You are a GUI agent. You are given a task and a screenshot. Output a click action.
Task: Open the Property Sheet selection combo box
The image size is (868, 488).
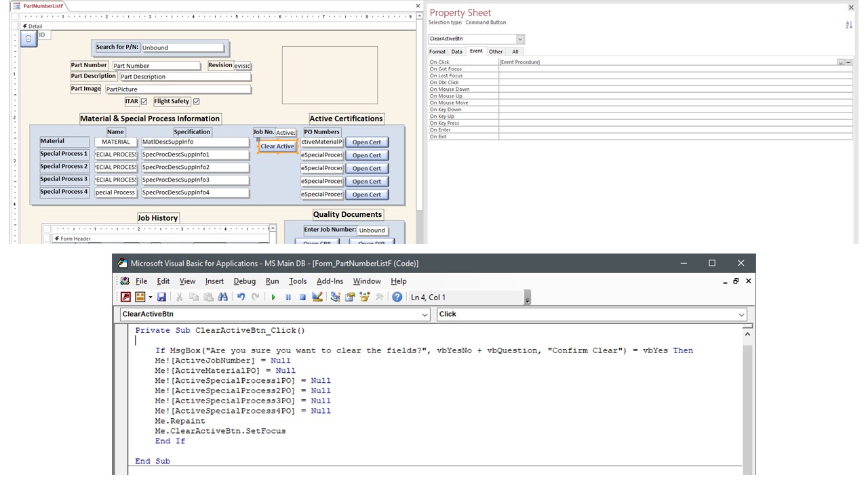pyautogui.click(x=520, y=39)
